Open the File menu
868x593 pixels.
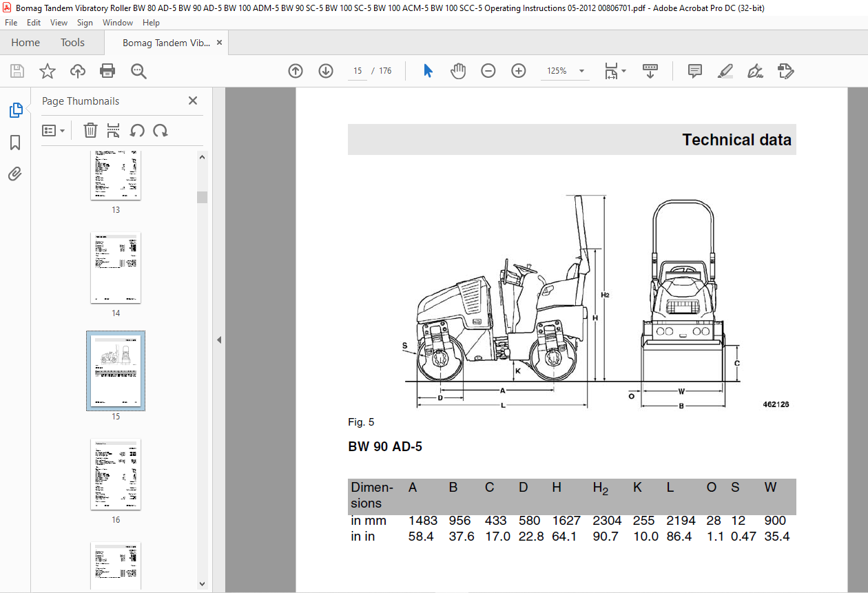[x=11, y=23]
